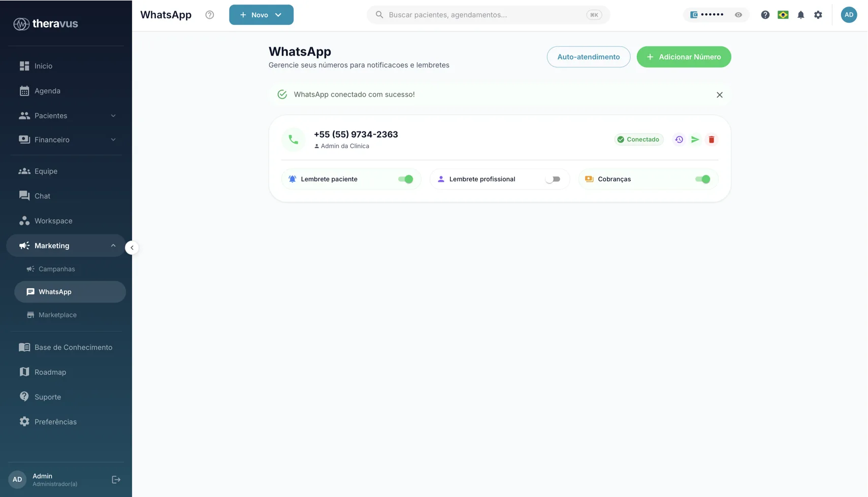Click the Cobranças money icon

(x=589, y=179)
